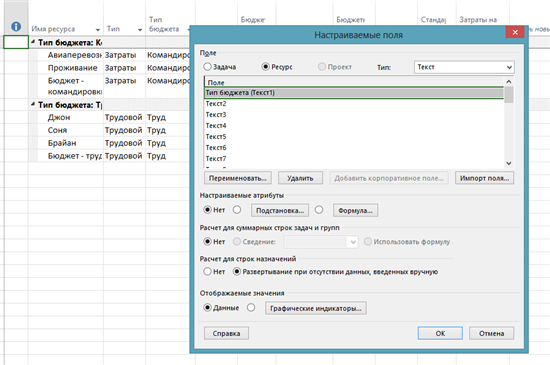
Task: Click the field list scroll down arrow
Action: coord(509,163)
